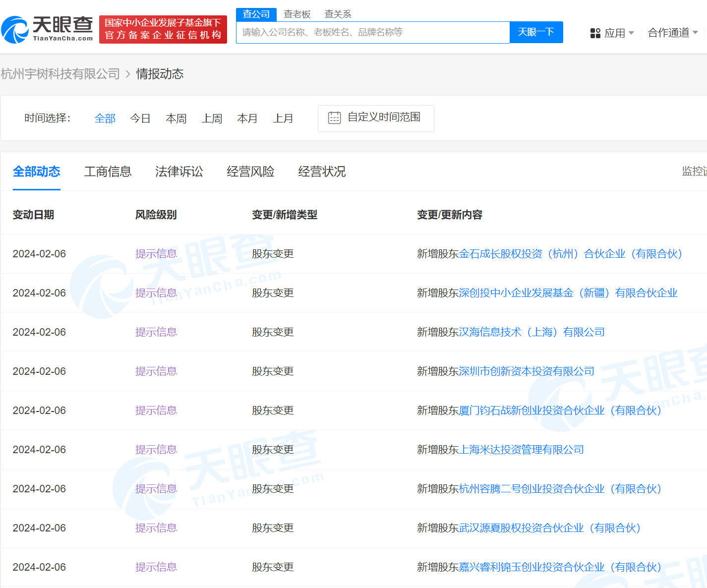
Task: Click 股东变更 in the 杭州容腾二号 row
Action: coord(273,489)
